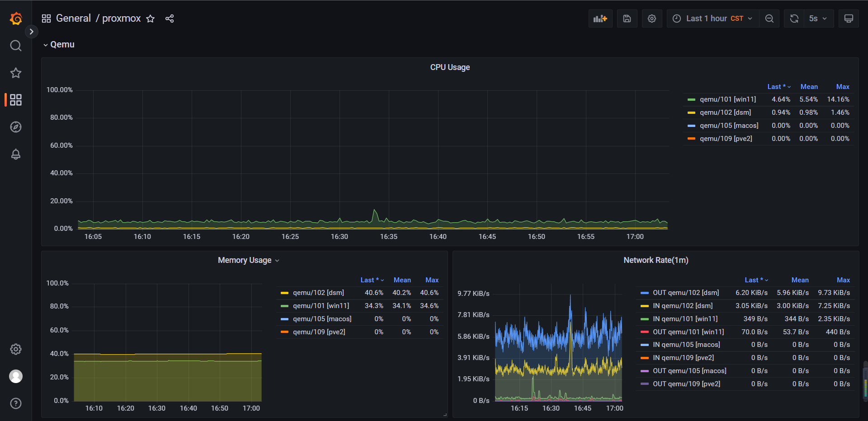Toggle qemu/109 [pve2] series in CPU Usage
Image resolution: width=868 pixels, height=421 pixels.
tap(726, 139)
